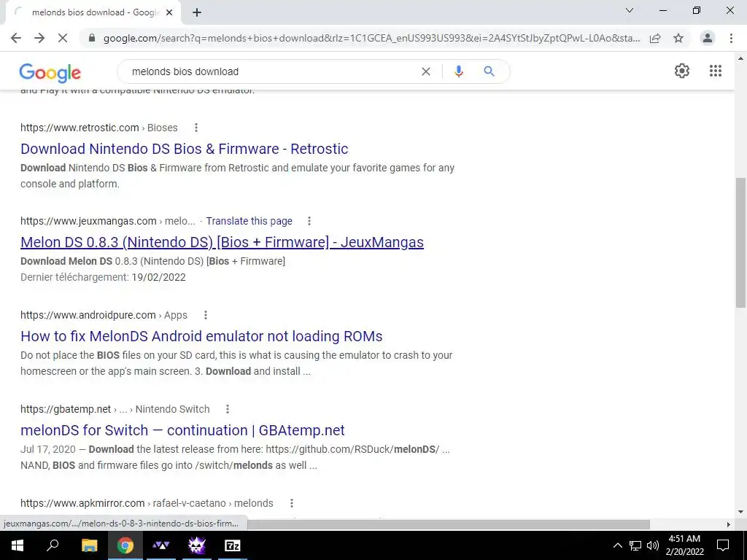Viewport: 747px width, 560px height.
Task: Click right arrow on horizontal scrollbar
Action: [x=729, y=524]
